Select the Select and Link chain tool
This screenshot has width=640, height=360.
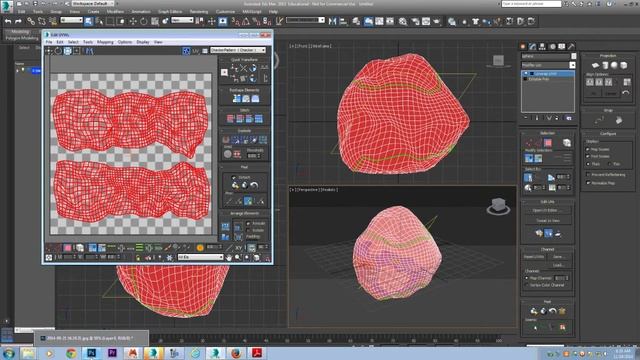(31, 21)
